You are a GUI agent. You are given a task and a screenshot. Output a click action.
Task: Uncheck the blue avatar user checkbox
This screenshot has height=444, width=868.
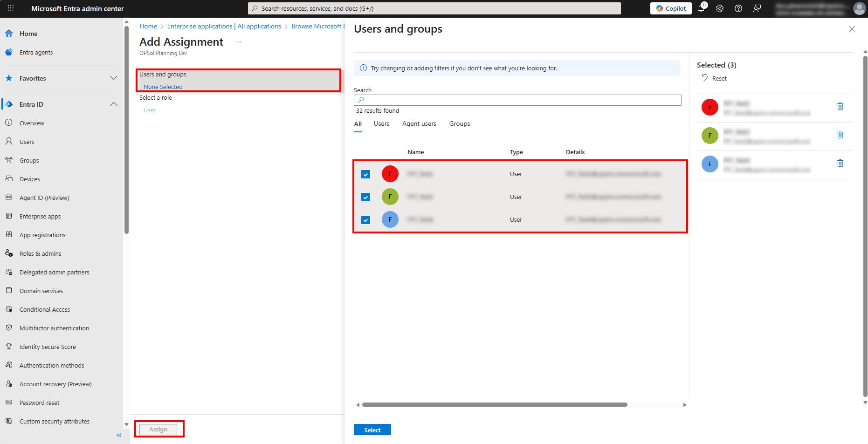click(x=366, y=220)
